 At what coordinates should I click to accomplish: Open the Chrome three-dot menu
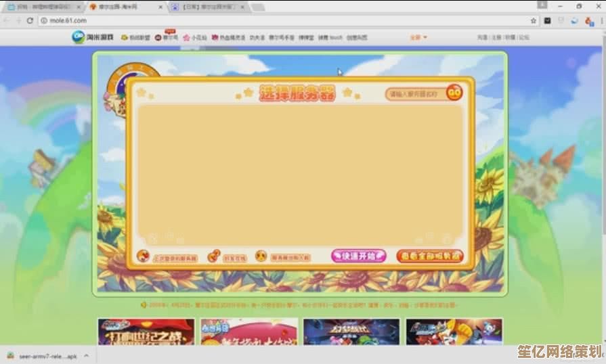click(x=602, y=21)
